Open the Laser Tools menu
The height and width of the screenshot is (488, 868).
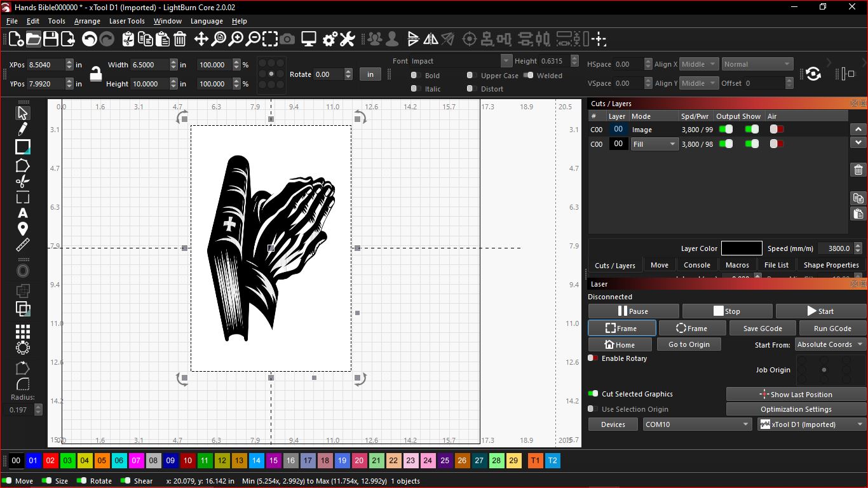coord(127,21)
